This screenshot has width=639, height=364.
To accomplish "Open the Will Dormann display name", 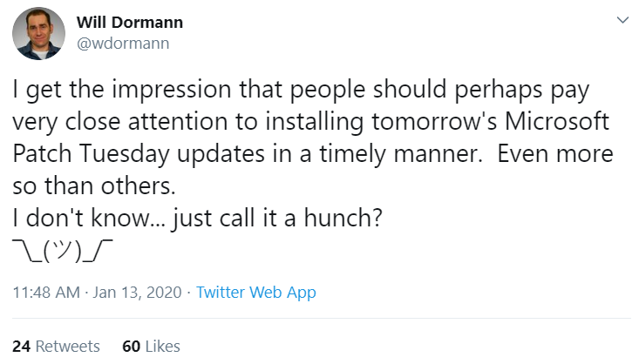I will point(130,23).
